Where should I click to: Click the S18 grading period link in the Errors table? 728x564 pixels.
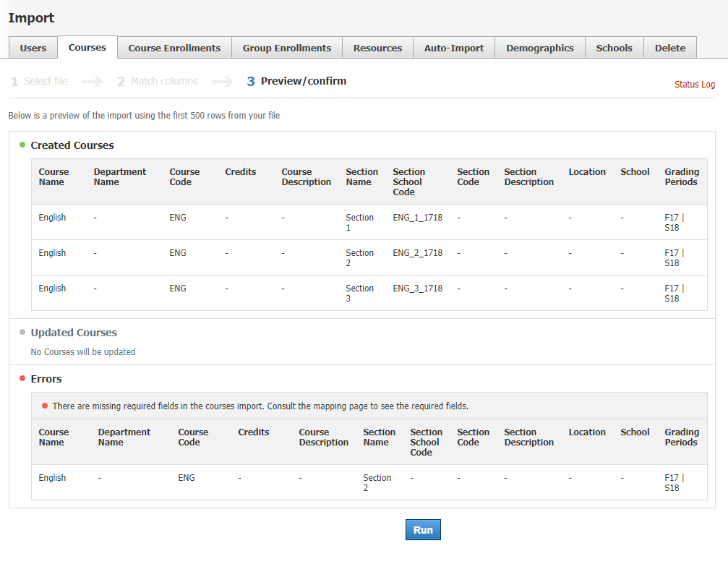(672, 487)
